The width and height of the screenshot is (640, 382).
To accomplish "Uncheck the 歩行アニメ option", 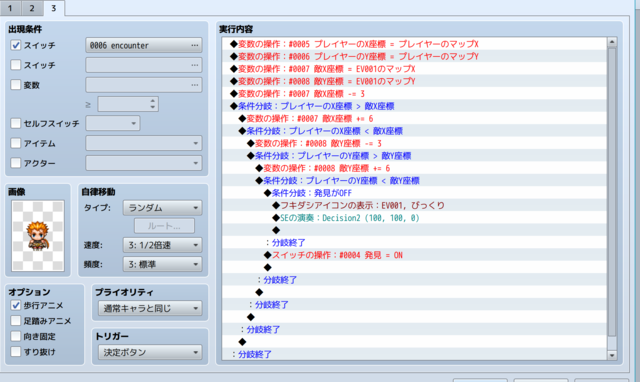I will coord(16,305).
